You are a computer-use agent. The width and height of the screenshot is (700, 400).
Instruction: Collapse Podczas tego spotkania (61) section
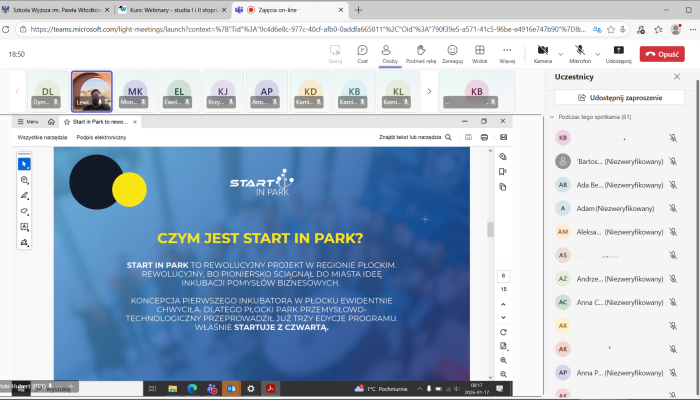pyautogui.click(x=552, y=117)
